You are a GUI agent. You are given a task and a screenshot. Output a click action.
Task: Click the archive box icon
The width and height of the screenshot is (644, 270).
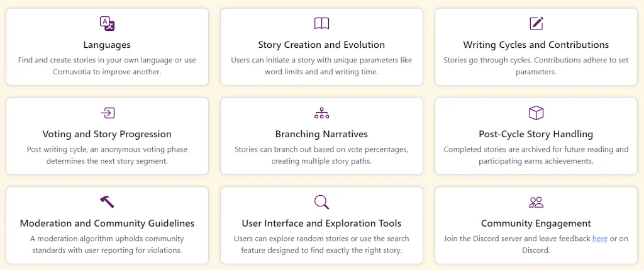coord(536,113)
